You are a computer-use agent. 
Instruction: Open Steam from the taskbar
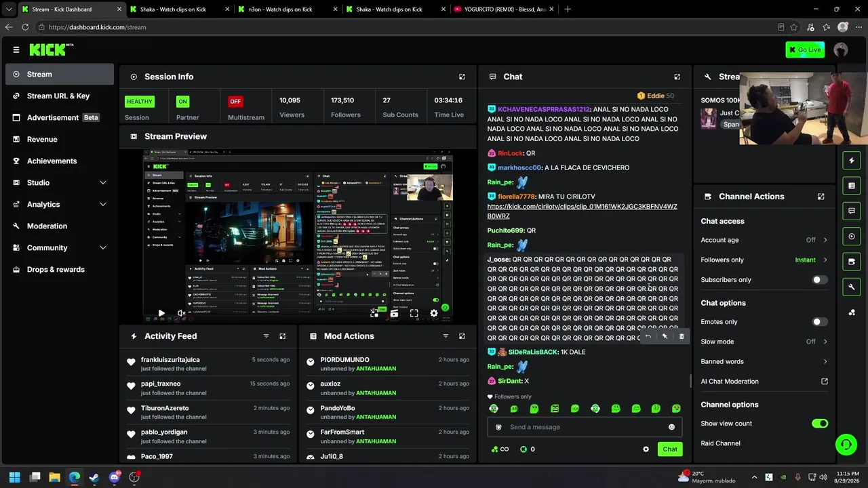(x=94, y=477)
